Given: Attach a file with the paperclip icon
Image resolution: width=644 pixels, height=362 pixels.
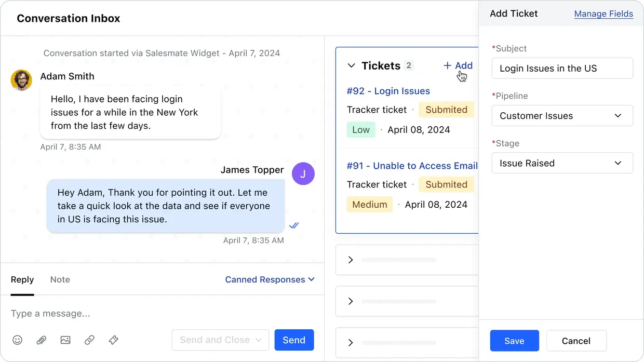Looking at the screenshot, I should [41, 340].
